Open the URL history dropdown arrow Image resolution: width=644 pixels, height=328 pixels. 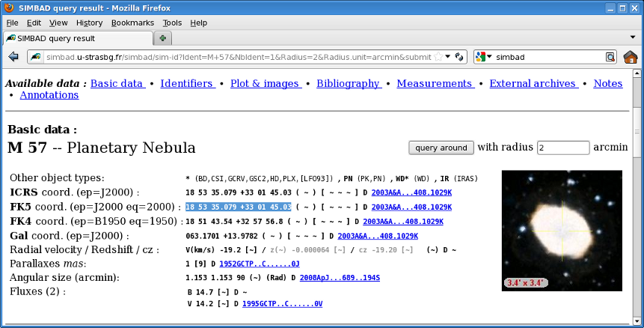(448, 57)
